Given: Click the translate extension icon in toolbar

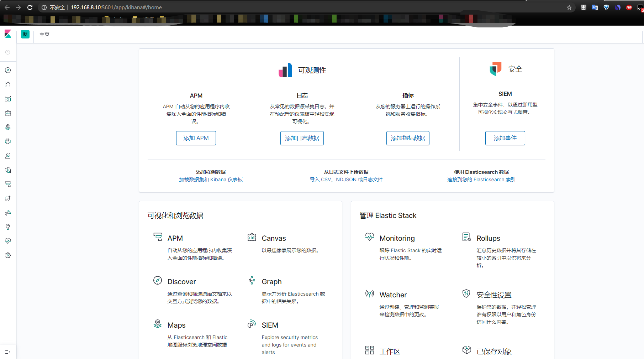Looking at the screenshot, I should (x=595, y=7).
